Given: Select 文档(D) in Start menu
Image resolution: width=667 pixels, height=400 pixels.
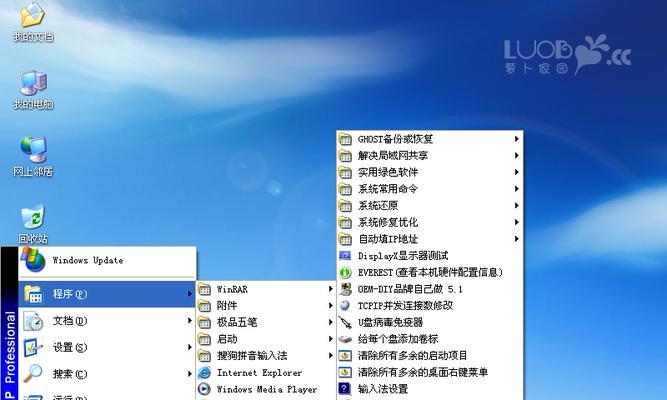Looking at the screenshot, I should coord(107,320).
